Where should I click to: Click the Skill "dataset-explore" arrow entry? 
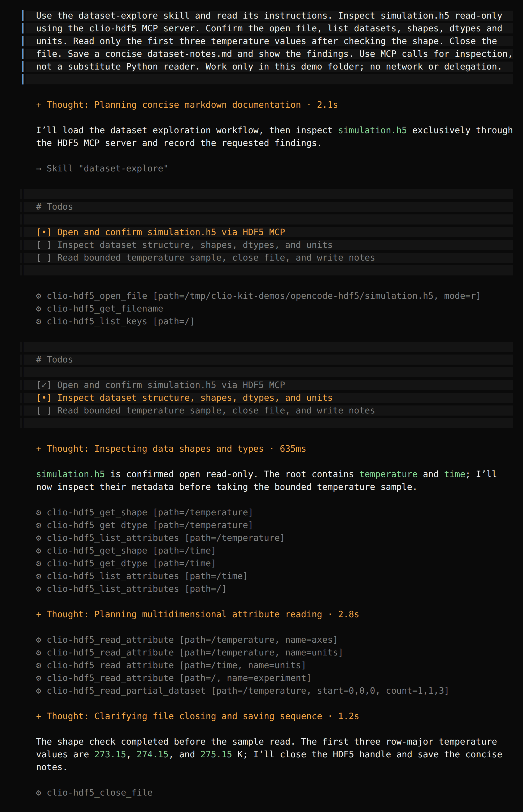[x=102, y=169]
